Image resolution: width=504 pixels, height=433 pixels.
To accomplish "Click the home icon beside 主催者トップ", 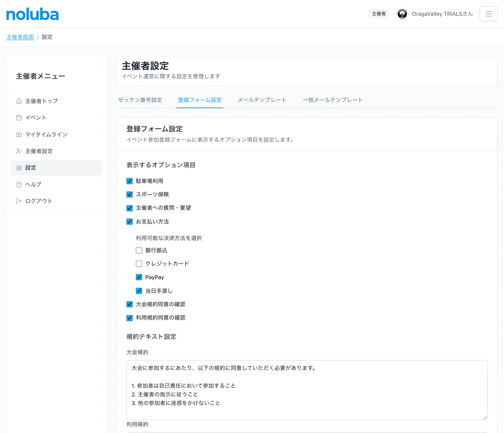I will pos(19,101).
